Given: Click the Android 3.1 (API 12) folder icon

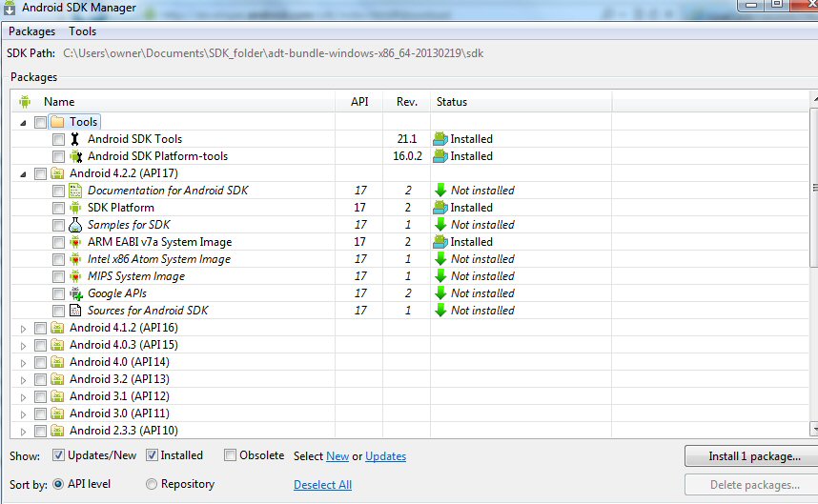Looking at the screenshot, I should click(x=57, y=396).
